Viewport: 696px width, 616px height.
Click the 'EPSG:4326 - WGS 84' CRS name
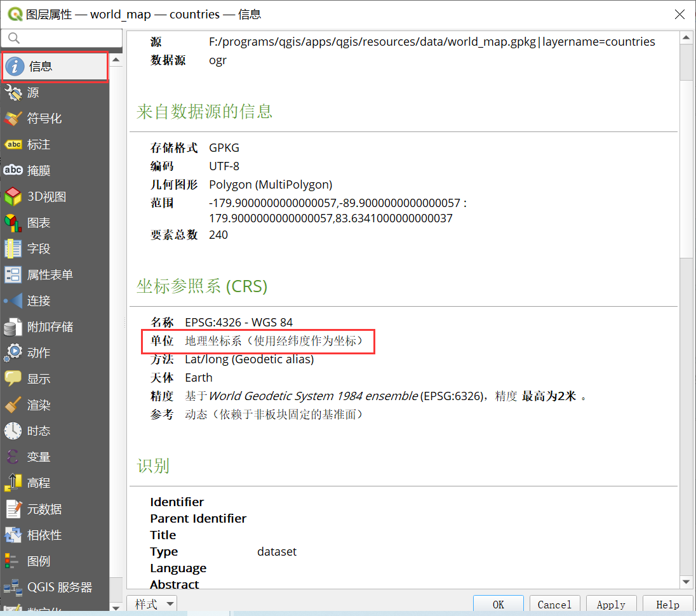click(239, 322)
